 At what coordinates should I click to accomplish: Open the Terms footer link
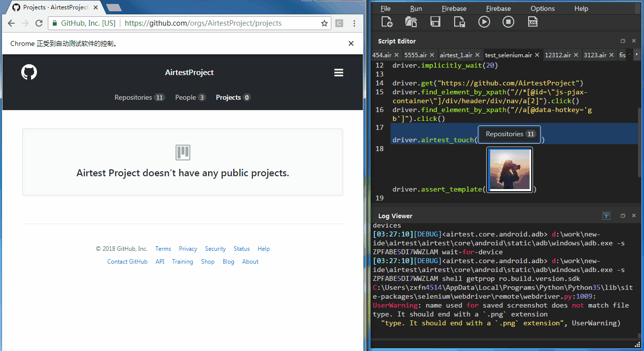(x=163, y=249)
